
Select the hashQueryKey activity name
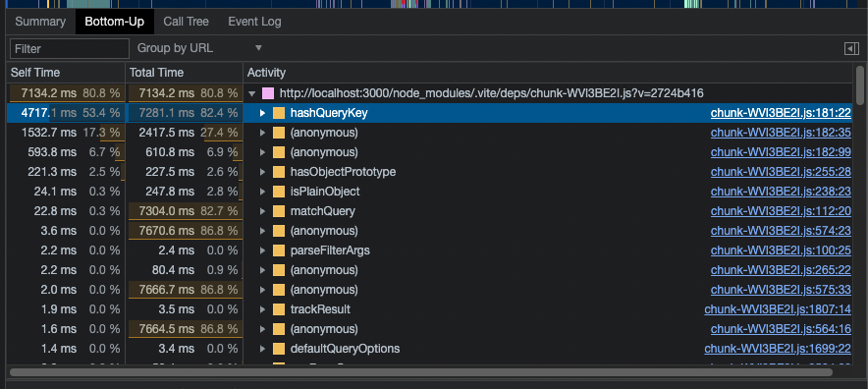(x=329, y=113)
